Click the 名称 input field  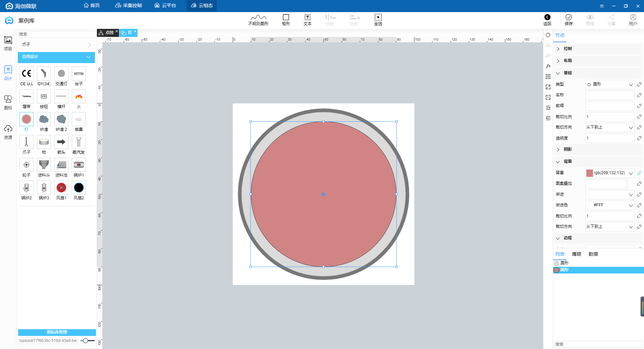tap(610, 95)
